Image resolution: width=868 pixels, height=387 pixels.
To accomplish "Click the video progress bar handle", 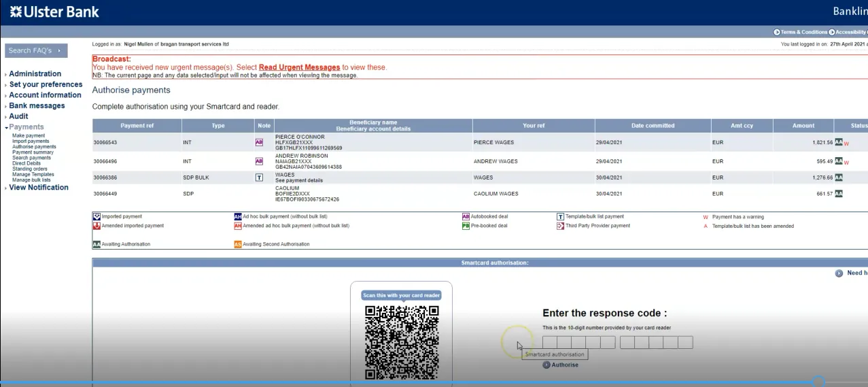I will pyautogui.click(x=819, y=382).
